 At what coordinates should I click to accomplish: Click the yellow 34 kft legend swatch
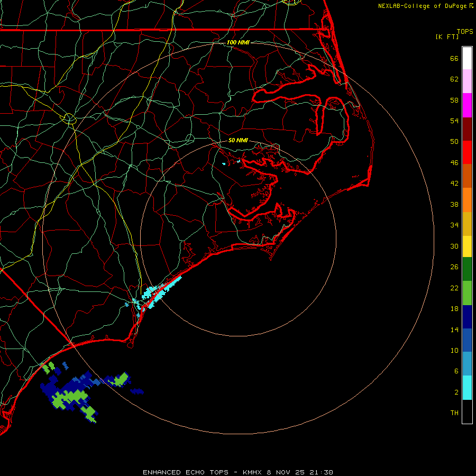click(x=467, y=246)
